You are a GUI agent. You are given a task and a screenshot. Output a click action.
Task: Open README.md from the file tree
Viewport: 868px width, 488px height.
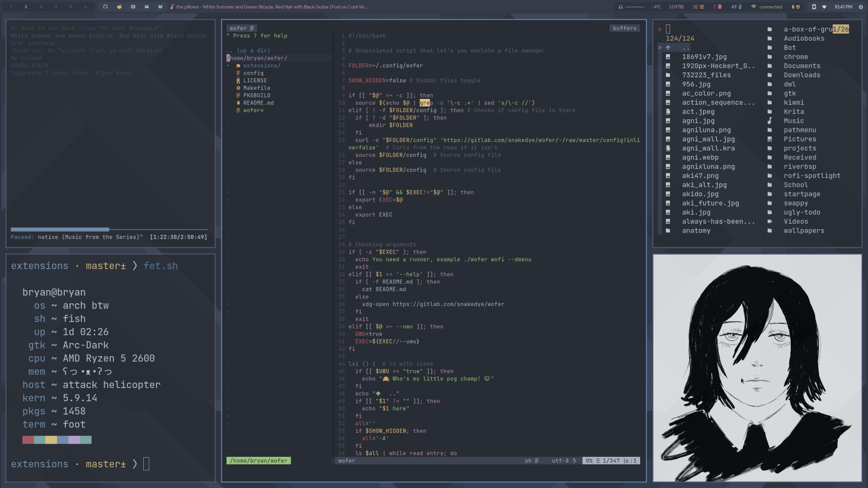click(x=258, y=103)
